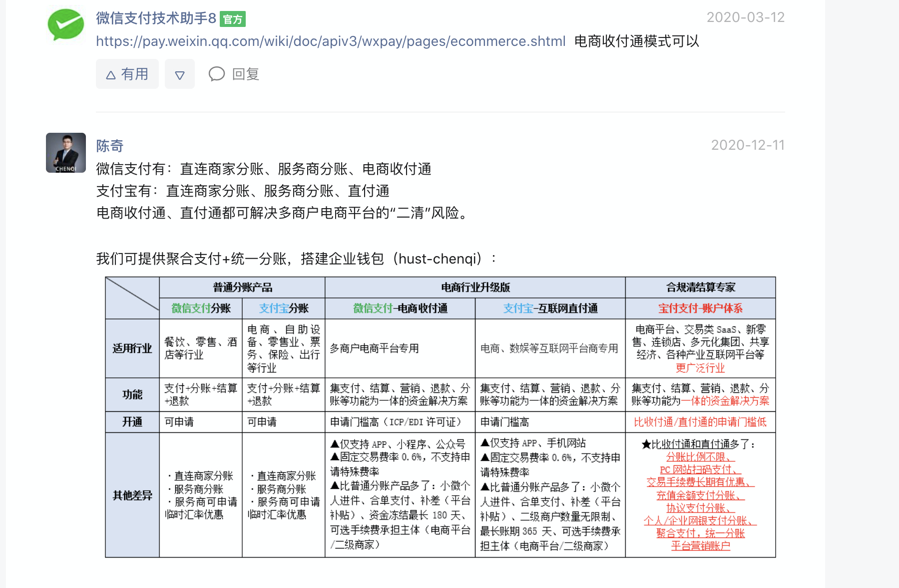Click the cell mentioning ICP/EDI 许可证
This screenshot has height=588, width=899.
[x=400, y=422]
